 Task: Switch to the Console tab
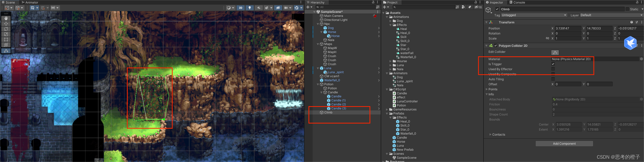click(x=517, y=2)
